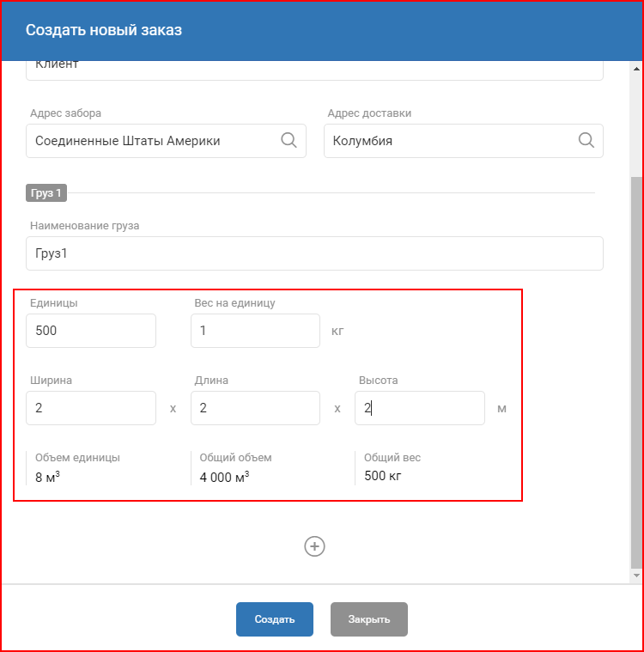644x652 pixels.
Task: Click the Общий объем value 4 000 м³
Action: click(x=224, y=477)
